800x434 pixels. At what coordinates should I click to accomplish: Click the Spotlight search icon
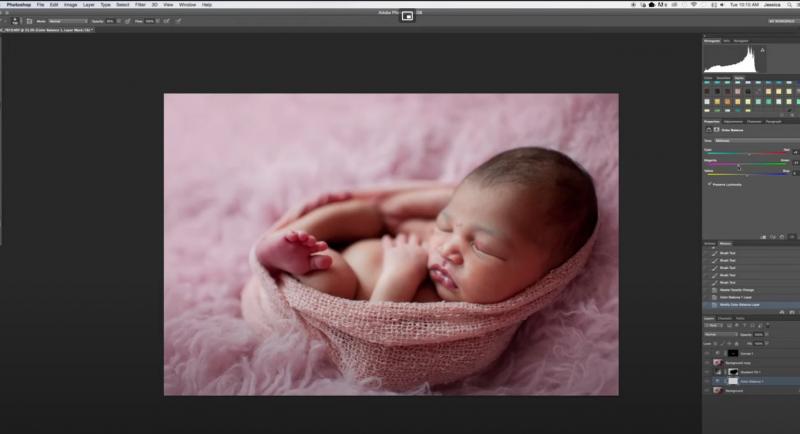coord(790,5)
